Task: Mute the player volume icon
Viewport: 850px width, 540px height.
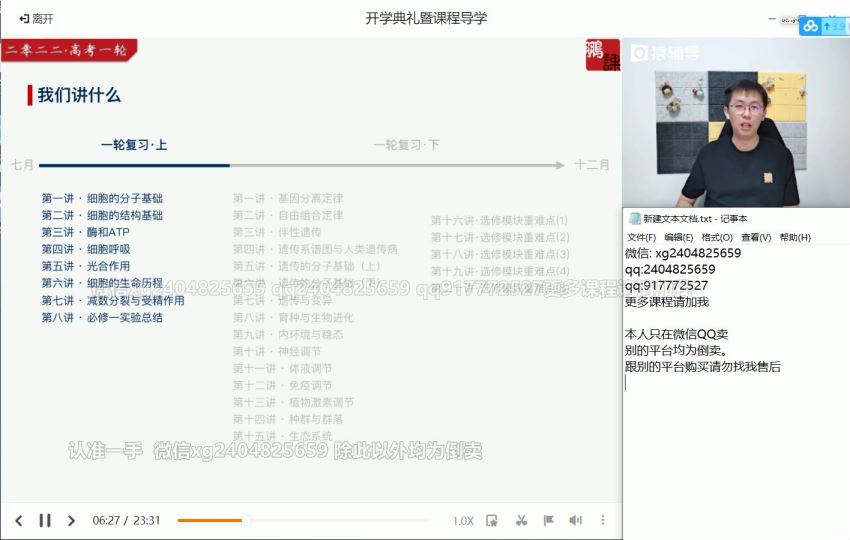Action: (575, 520)
